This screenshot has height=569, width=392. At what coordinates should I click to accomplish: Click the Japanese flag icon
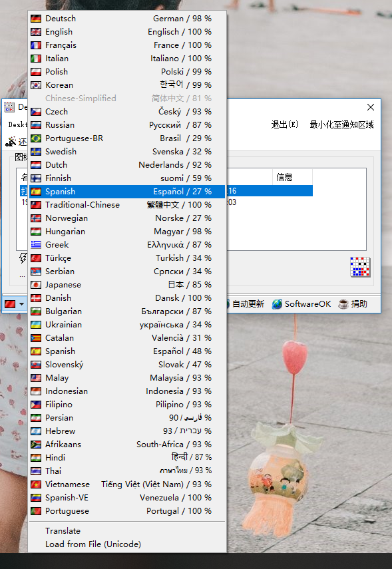(x=36, y=285)
